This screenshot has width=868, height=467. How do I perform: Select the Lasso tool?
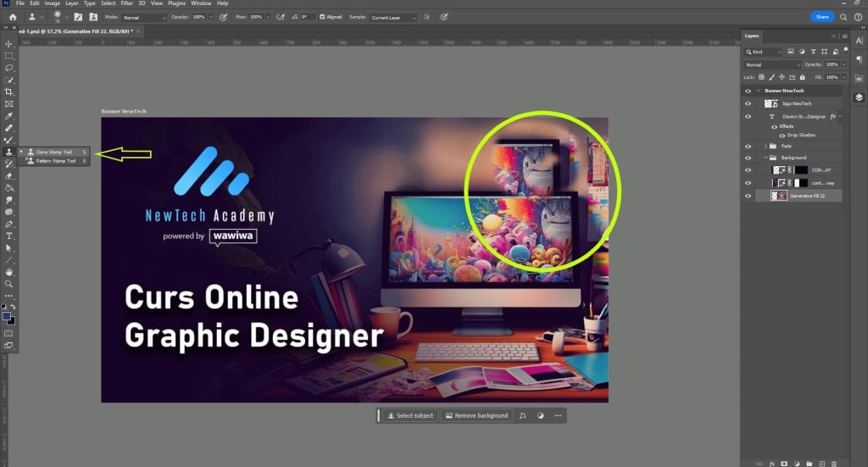tap(8, 68)
